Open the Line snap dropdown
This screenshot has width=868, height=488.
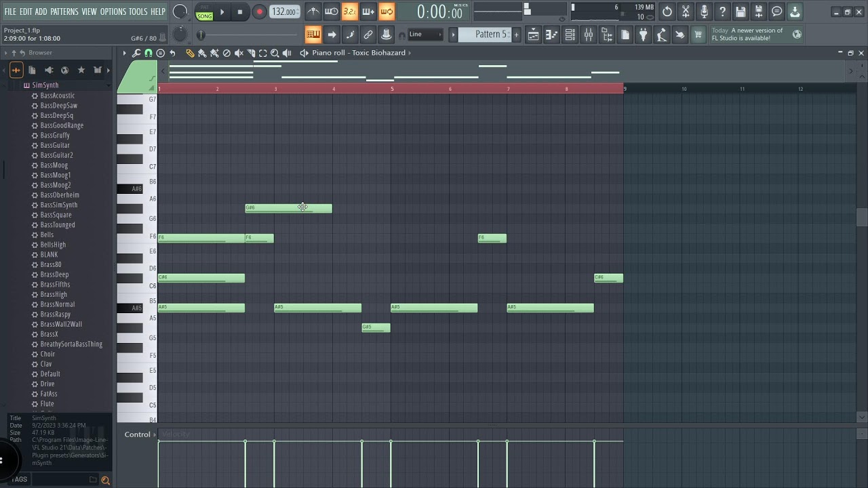[x=425, y=35]
